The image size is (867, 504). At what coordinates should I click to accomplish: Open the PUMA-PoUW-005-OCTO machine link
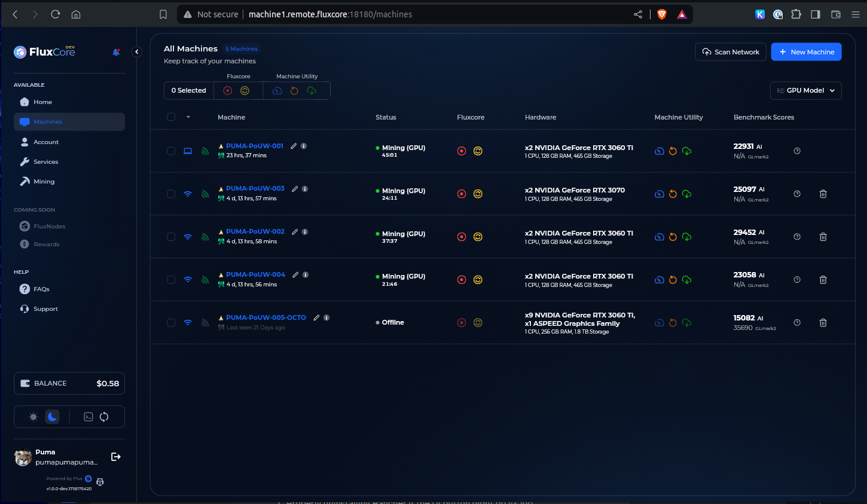pos(266,317)
